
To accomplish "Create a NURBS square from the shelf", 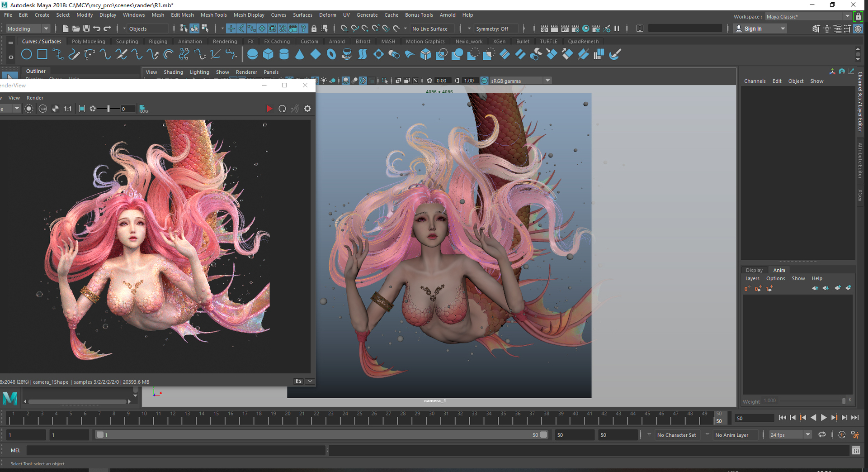I will pos(42,55).
